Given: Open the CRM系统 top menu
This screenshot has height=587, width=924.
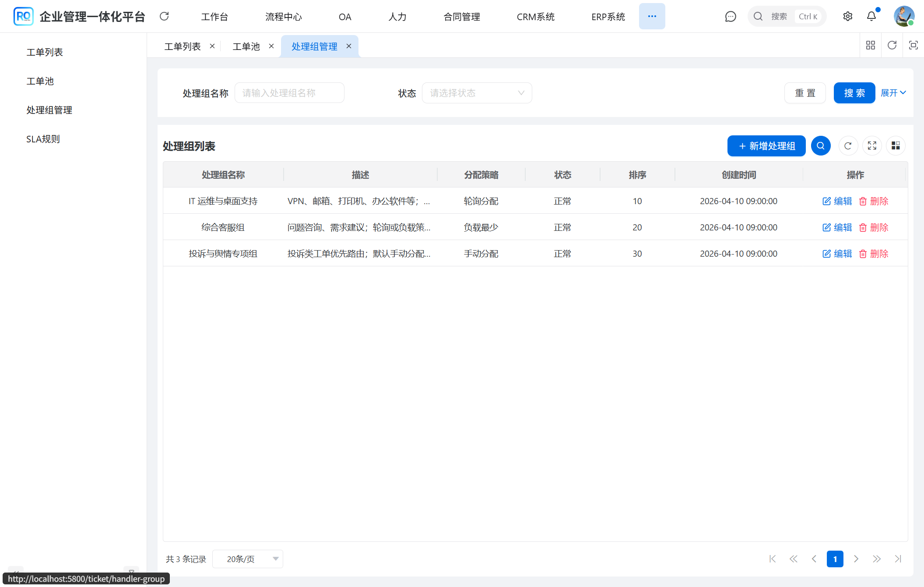Looking at the screenshot, I should point(535,17).
